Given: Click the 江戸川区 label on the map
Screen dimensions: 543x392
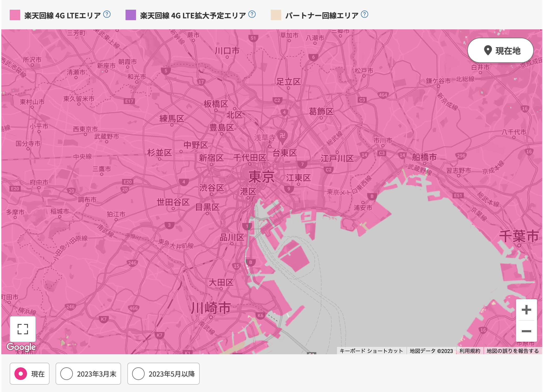Looking at the screenshot, I should 337,158.
